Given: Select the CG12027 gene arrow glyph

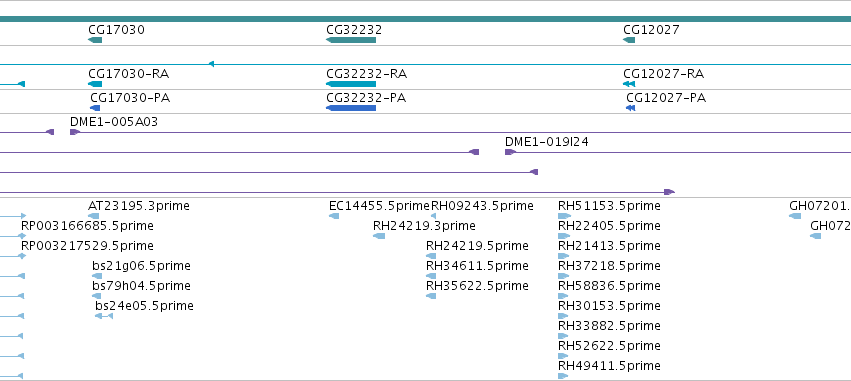Looking at the screenshot, I should pyautogui.click(x=629, y=40).
